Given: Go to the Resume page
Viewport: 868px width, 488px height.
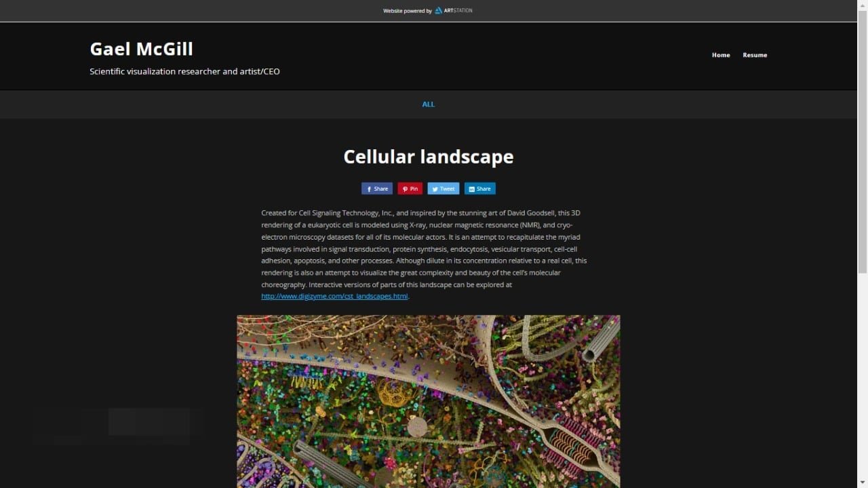Looking at the screenshot, I should tap(755, 55).
